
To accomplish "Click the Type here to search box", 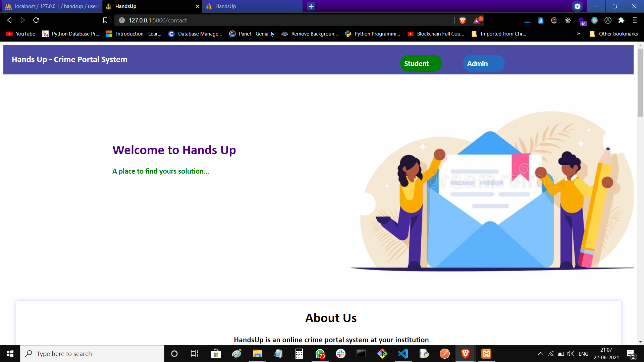I will pyautogui.click(x=92, y=354).
